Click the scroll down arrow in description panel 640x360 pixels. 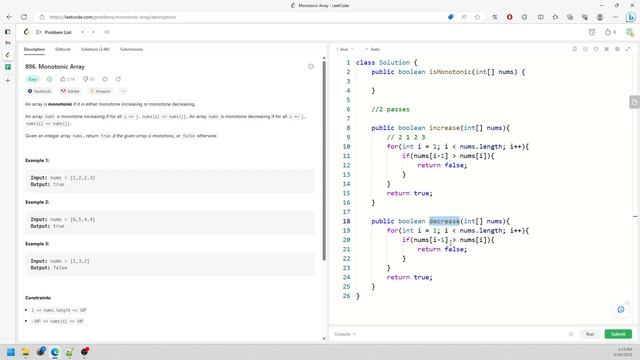click(324, 339)
